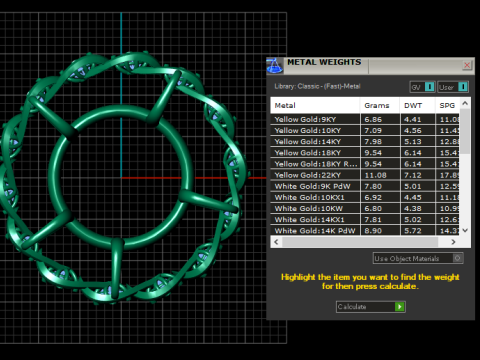
Task: Toggle Use Object Materials option
Action: (418, 258)
